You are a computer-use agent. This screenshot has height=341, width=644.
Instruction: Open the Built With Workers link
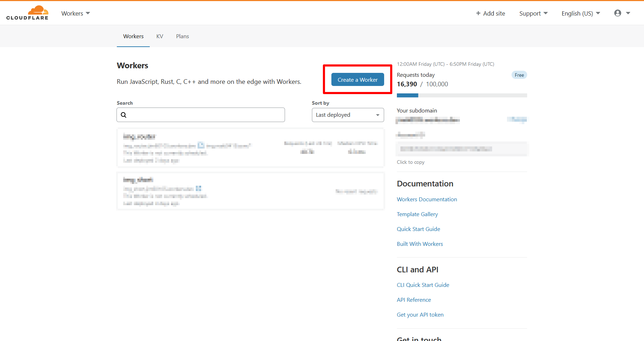420,244
